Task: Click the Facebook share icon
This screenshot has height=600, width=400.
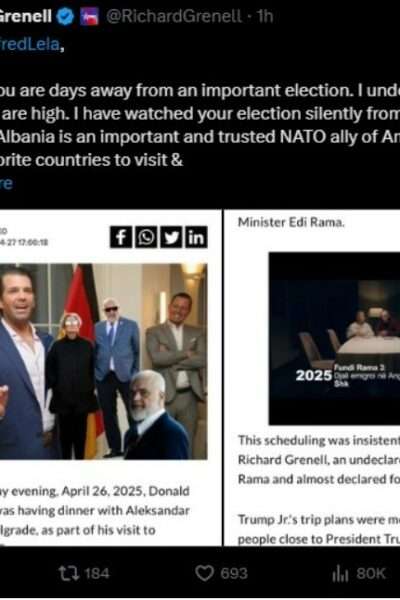Action: click(121, 237)
